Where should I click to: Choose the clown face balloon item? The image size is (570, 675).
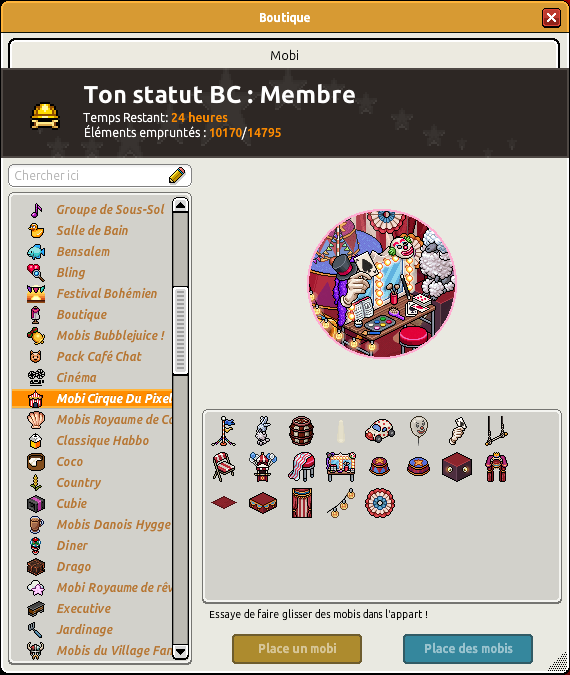418,430
